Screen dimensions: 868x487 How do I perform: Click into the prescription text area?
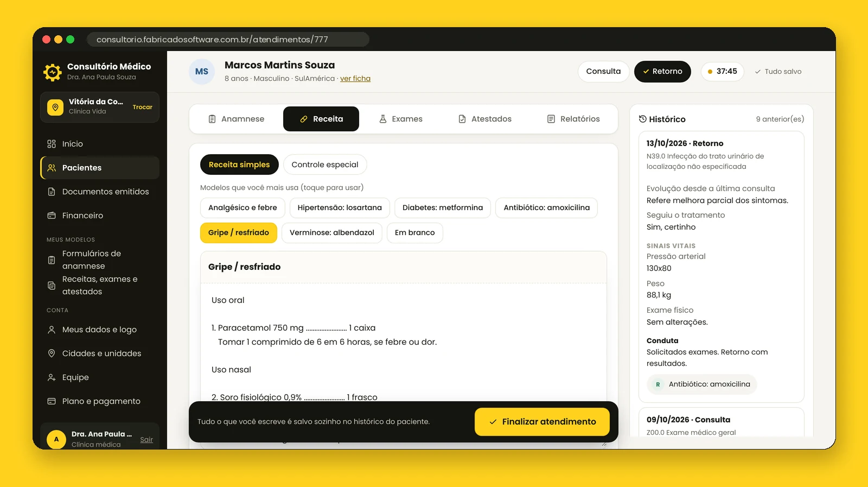[x=404, y=342]
